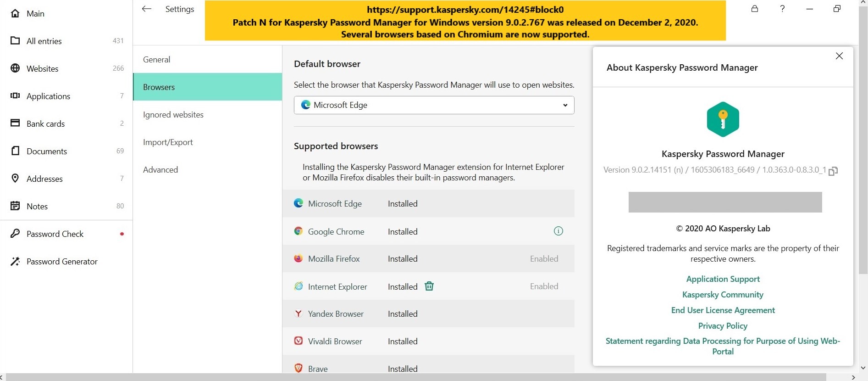Click the horizontal scrollbar at bottom
Screen dimensions: 868x381
413,377
